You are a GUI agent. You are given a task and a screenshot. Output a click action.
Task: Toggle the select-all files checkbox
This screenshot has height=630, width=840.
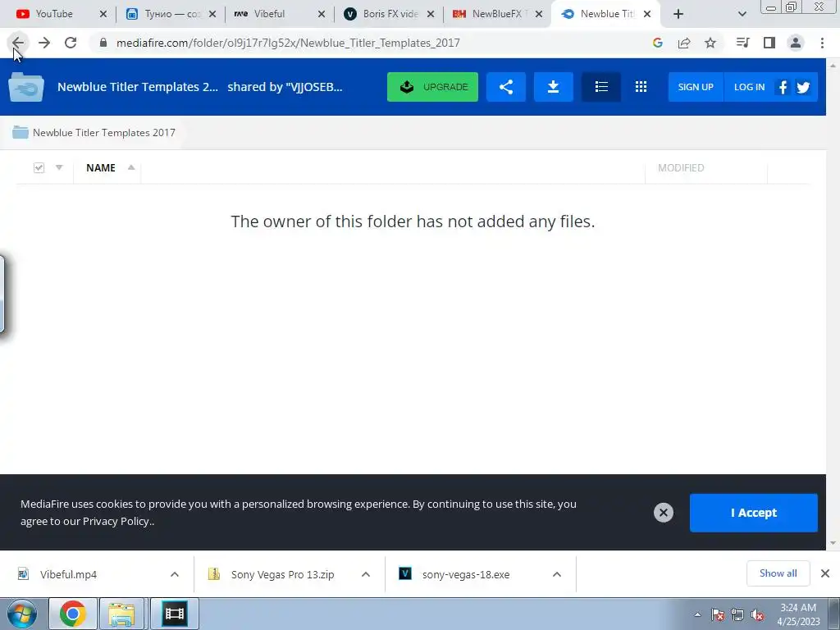pyautogui.click(x=39, y=167)
